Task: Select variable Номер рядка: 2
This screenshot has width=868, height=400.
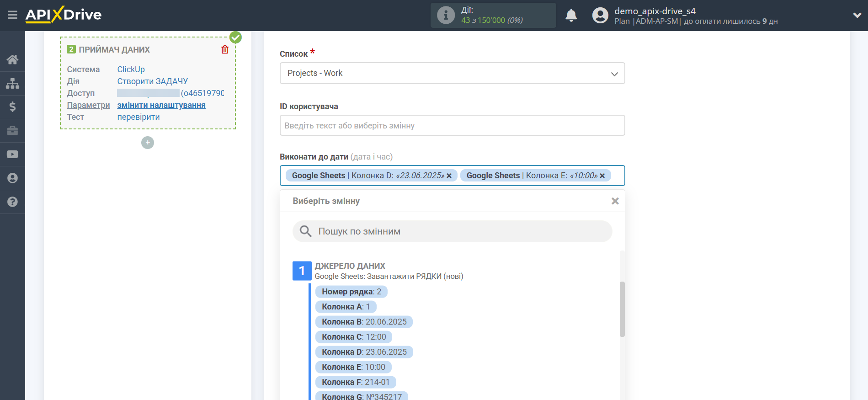Action: point(351,292)
